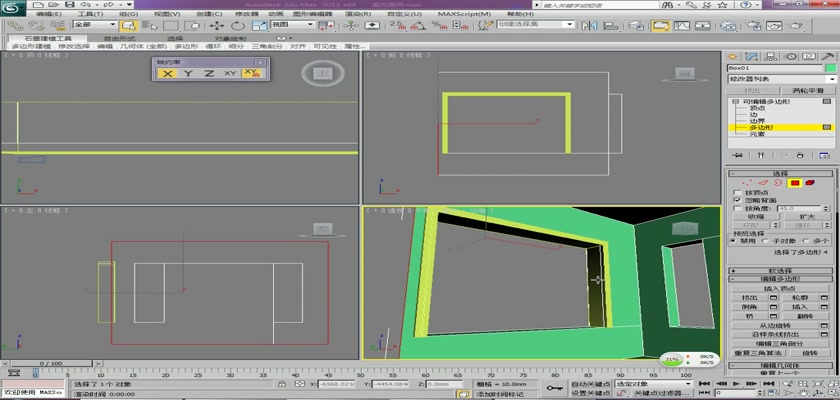Uncheck 忽略背面 checkbox

pyautogui.click(x=737, y=200)
